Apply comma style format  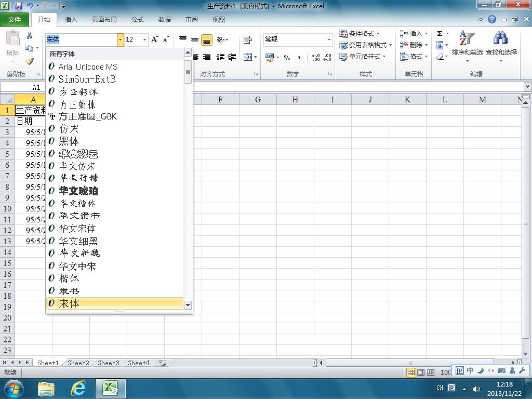click(x=299, y=57)
